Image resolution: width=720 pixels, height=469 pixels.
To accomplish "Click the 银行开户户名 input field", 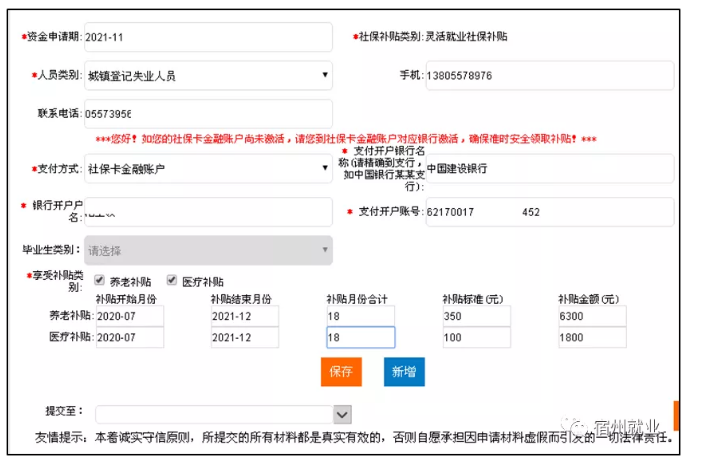I will click(207, 212).
